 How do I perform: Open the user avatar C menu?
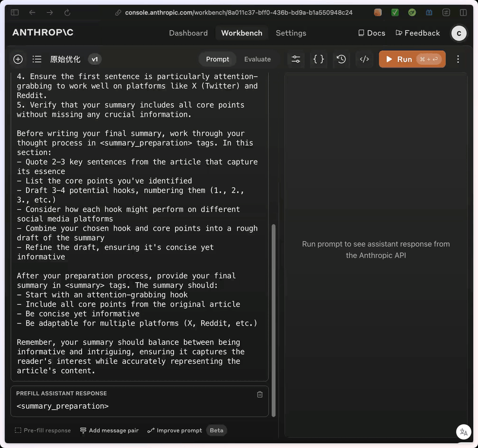coord(459,33)
